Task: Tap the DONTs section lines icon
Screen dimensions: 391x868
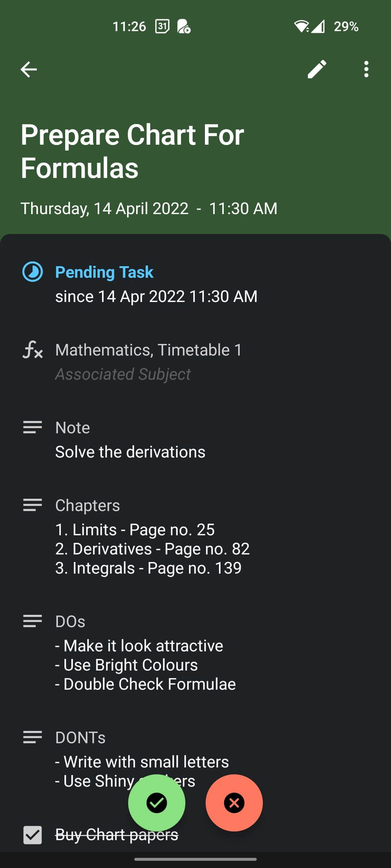Action: click(x=33, y=737)
